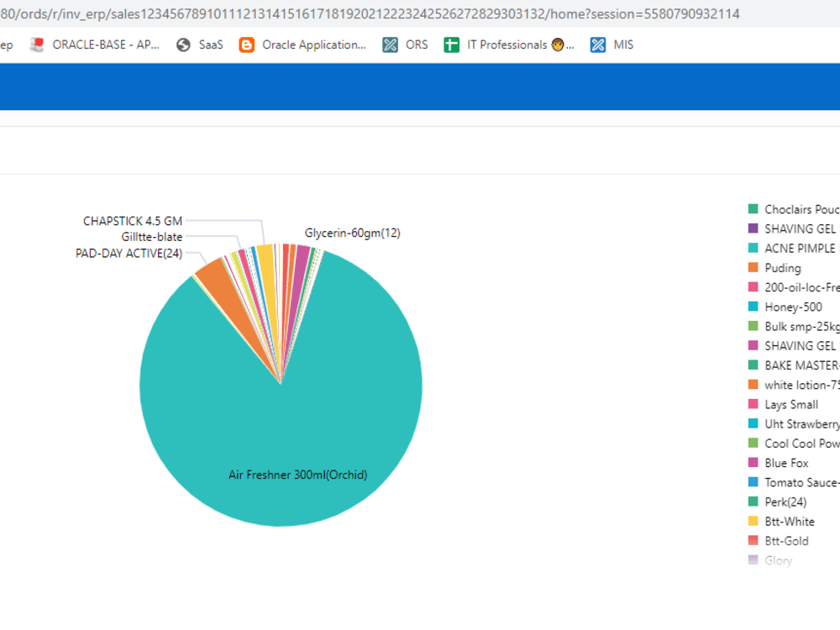Toggle Honey-500 legend swatch
This screenshot has width=840, height=630.
(x=753, y=307)
